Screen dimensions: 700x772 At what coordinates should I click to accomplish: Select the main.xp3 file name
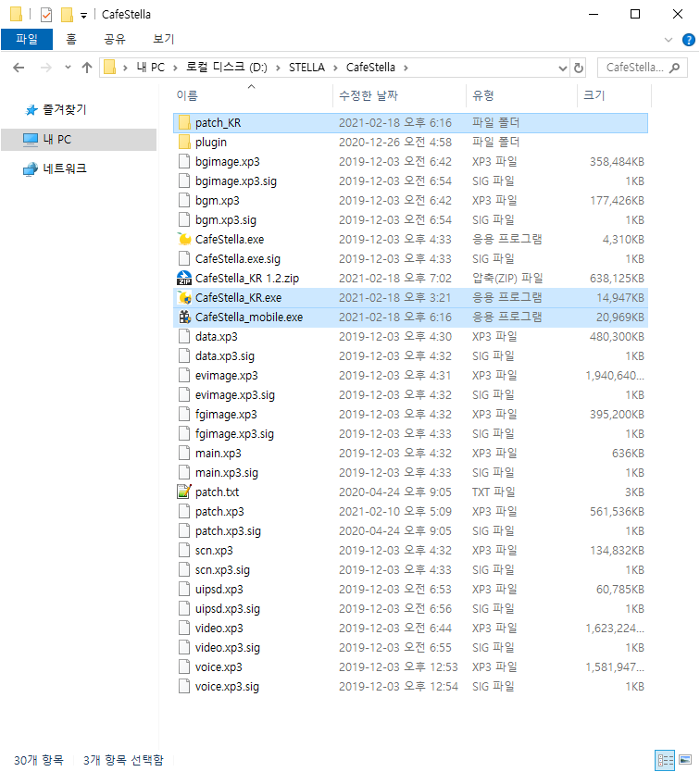tap(219, 454)
